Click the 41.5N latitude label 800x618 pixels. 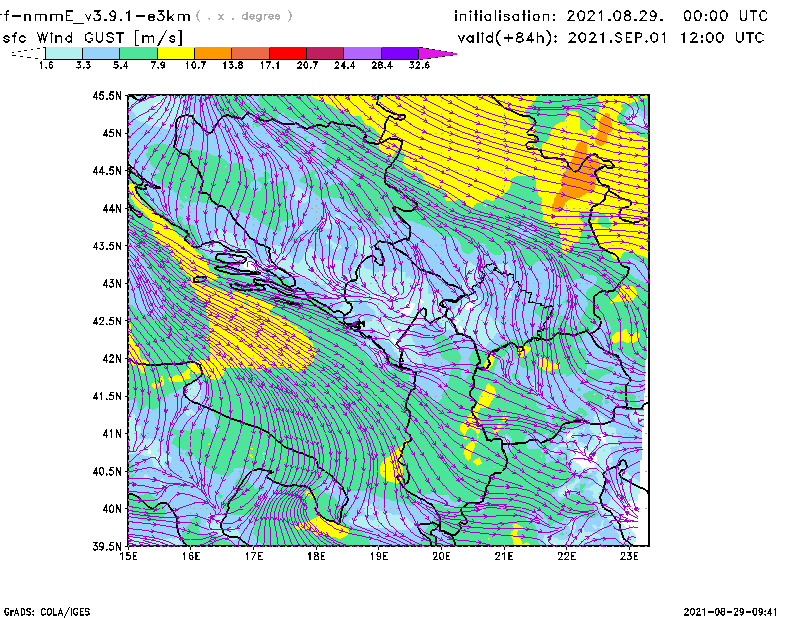coord(108,396)
